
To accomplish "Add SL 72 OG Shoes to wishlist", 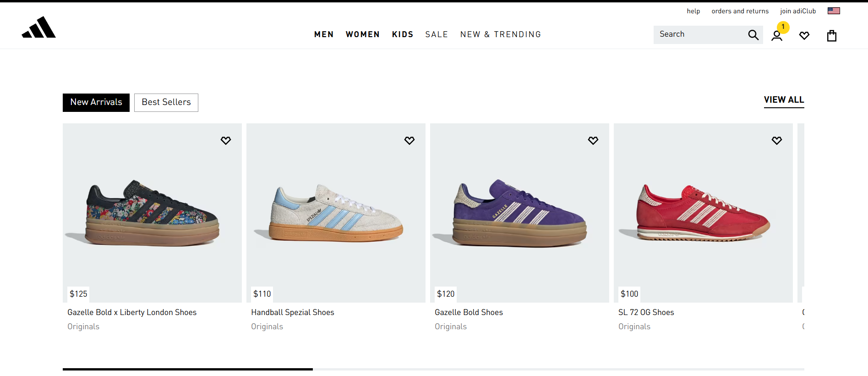I will tap(777, 140).
